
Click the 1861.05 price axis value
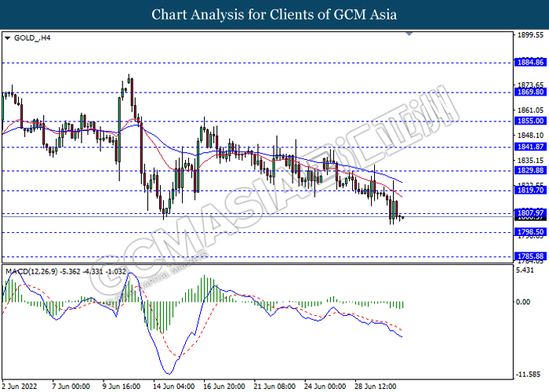530,111
